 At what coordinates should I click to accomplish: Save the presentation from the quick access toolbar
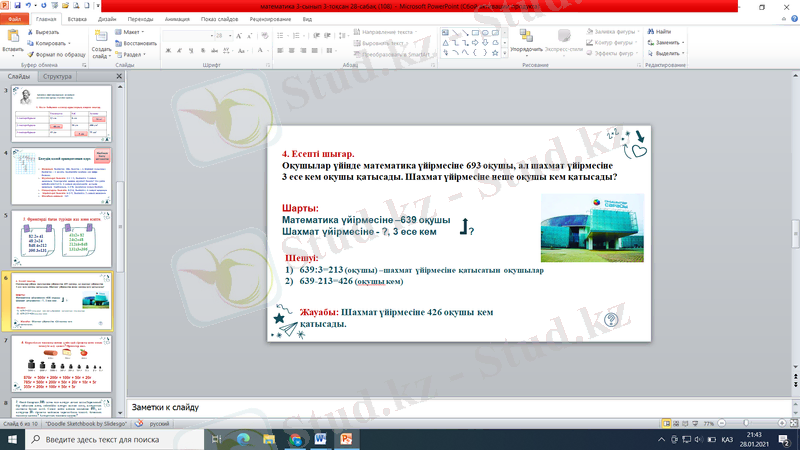pos(18,6)
